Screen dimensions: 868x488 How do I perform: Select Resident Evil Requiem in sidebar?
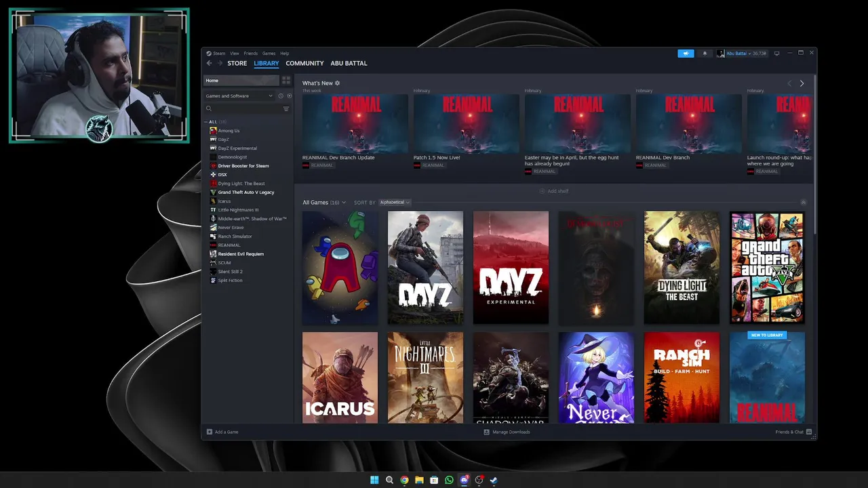pos(241,253)
